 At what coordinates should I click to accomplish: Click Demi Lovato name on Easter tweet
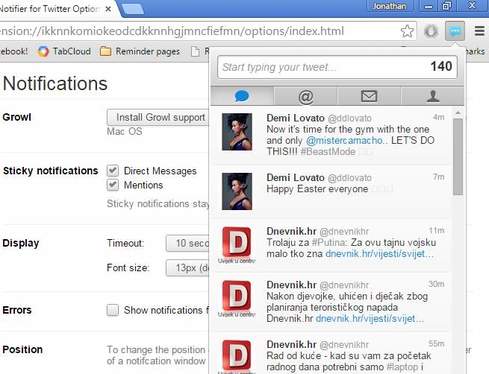(295, 178)
